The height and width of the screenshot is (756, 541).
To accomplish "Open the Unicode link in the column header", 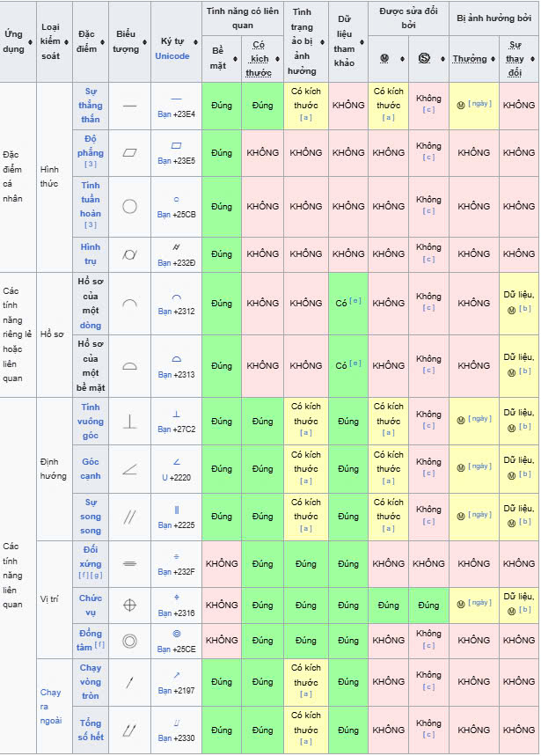I will coord(172,56).
